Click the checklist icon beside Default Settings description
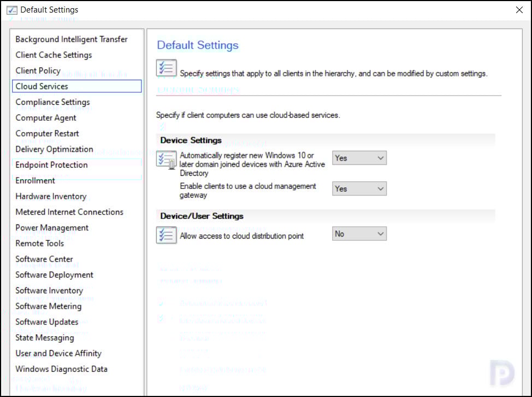Viewport: 532px width, 397px height. click(166, 68)
